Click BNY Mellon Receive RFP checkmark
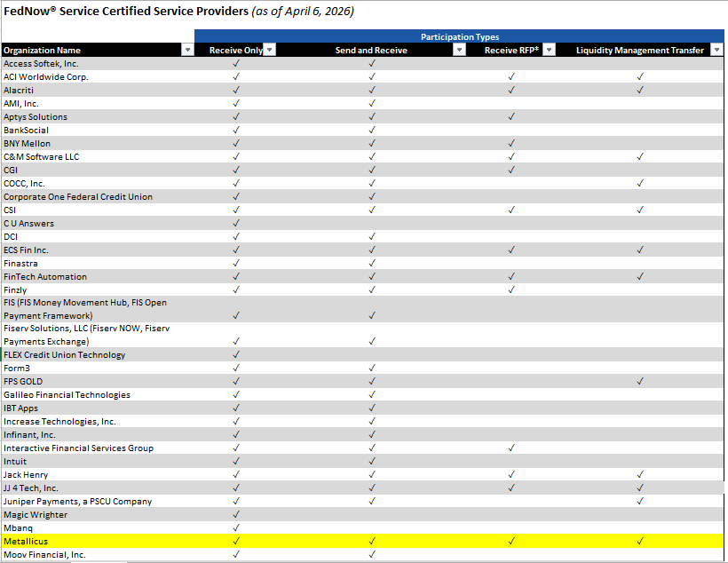This screenshot has height=563, width=728. (511, 143)
